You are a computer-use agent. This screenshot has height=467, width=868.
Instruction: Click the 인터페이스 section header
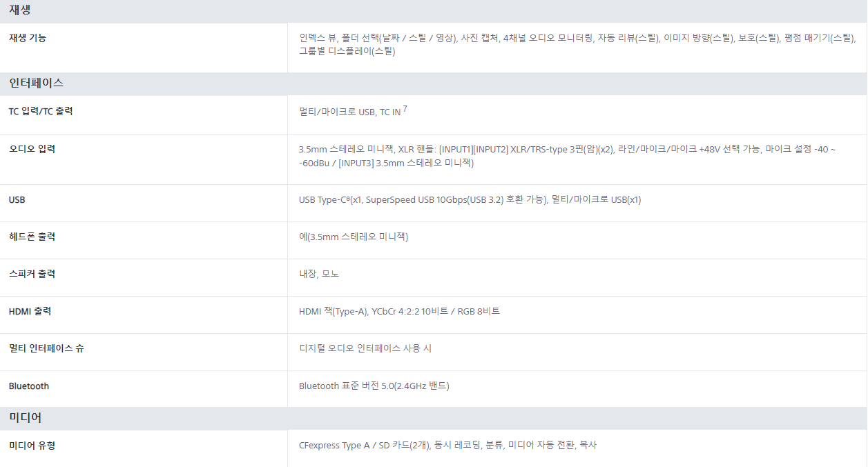pos(36,83)
